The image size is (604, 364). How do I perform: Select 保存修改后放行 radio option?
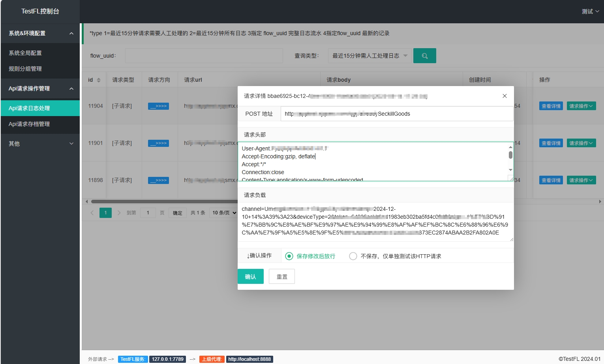[310, 256]
